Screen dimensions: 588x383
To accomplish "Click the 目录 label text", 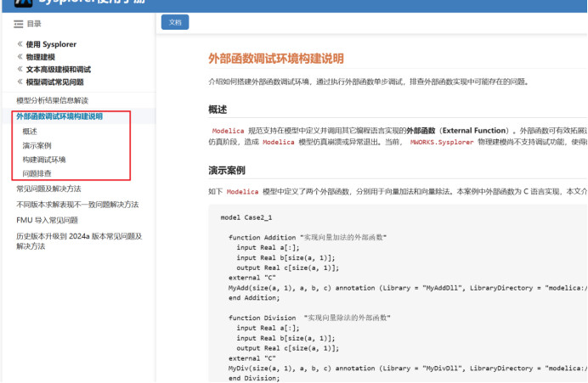I will pyautogui.click(x=34, y=24).
